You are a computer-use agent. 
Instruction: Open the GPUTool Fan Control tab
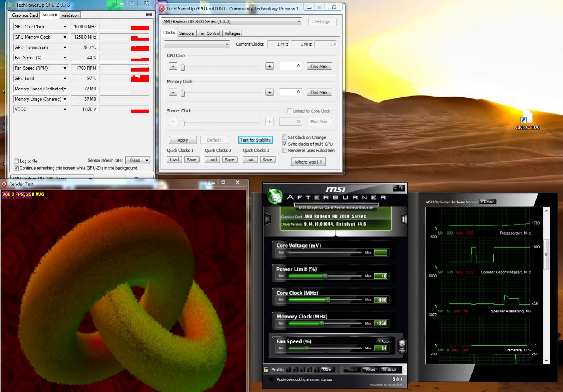point(209,33)
